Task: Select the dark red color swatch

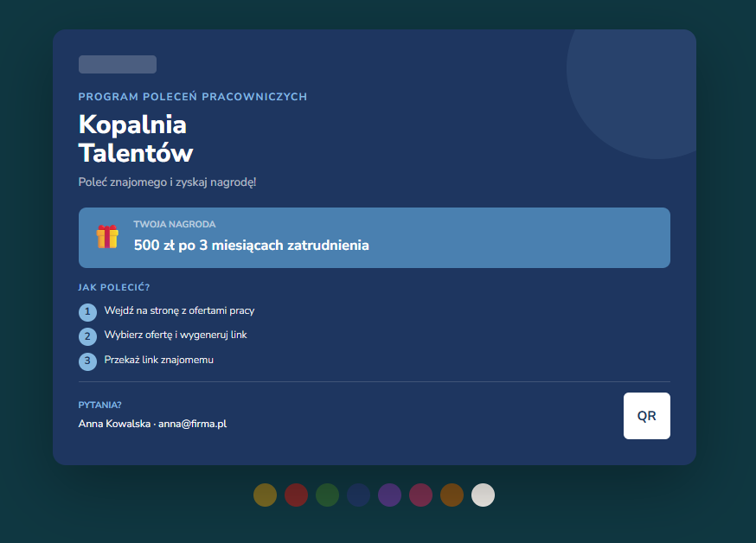Action: click(296, 495)
